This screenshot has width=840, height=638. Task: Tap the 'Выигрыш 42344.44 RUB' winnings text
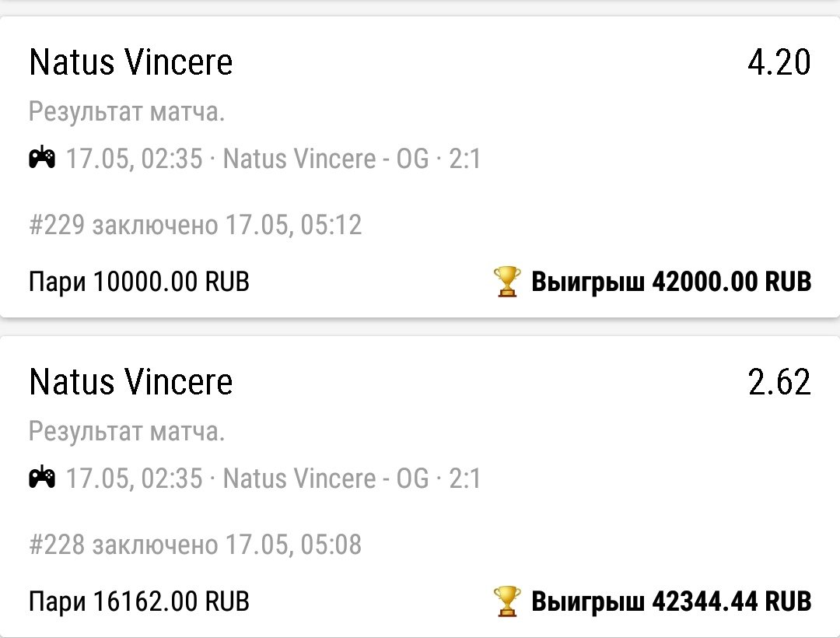(670, 601)
